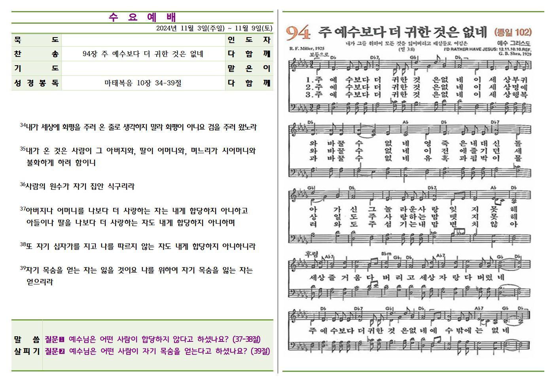Click the red 통일 102 label

pos(513,32)
